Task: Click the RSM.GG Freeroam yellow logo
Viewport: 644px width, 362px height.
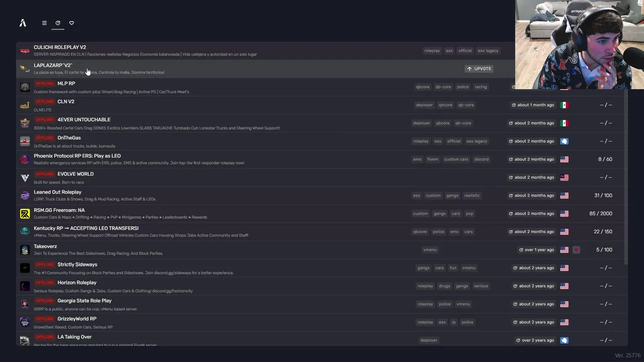Action: click(25, 214)
